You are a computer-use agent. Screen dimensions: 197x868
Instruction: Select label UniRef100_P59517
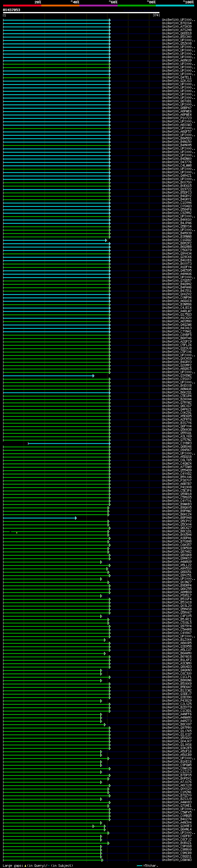click(x=176, y=596)
